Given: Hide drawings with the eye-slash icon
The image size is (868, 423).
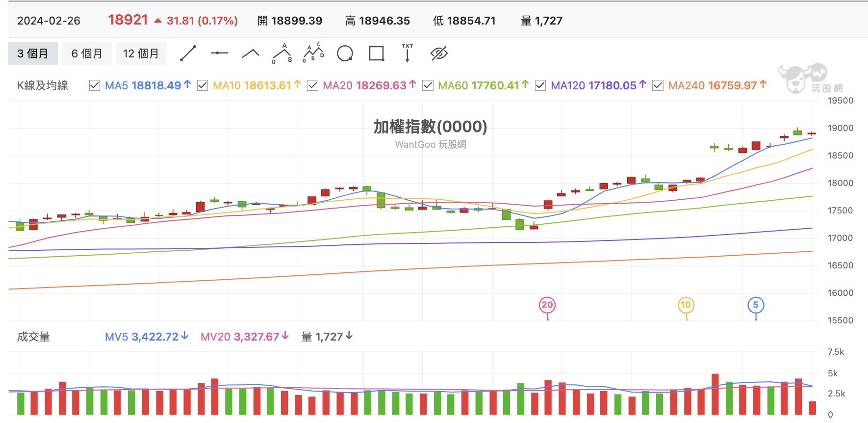Looking at the screenshot, I should click(439, 53).
